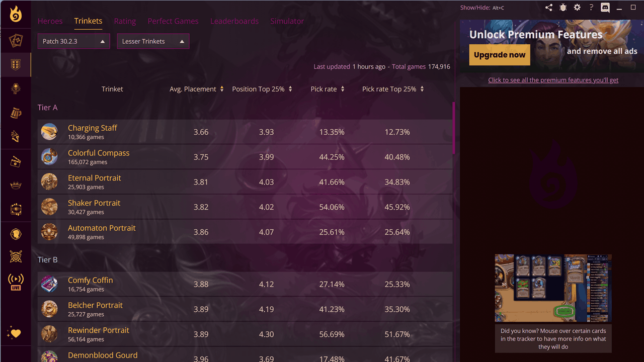Open the Lesser Trinkets dropdown
The image size is (644, 362).
[153, 41]
